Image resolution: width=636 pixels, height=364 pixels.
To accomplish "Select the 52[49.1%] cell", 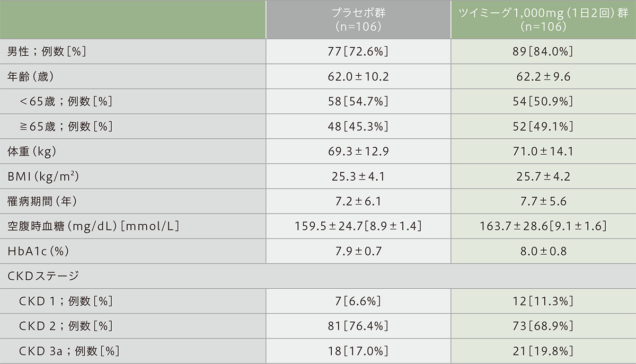I will pyautogui.click(x=543, y=126).
